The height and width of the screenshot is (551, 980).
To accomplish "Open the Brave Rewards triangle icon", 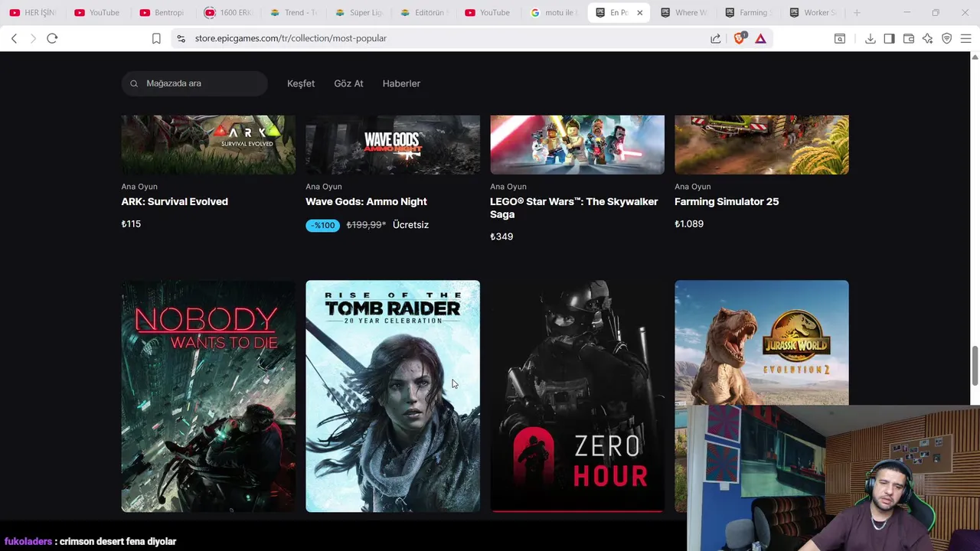I will pyautogui.click(x=760, y=38).
